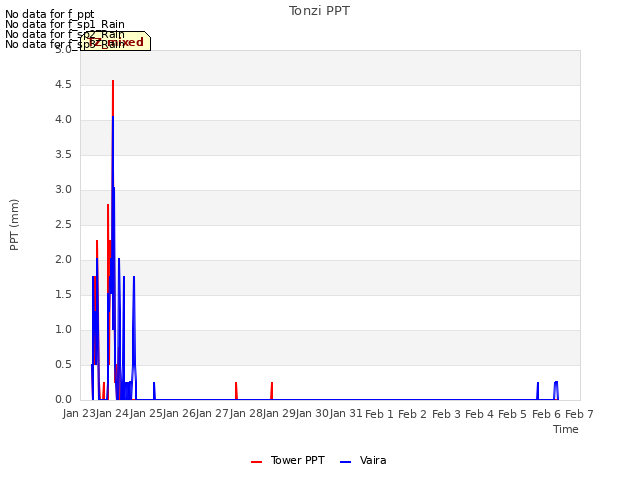640x480 pixels.
Task: Toggle the Tower PPT legend entry
Action: coord(288,460)
